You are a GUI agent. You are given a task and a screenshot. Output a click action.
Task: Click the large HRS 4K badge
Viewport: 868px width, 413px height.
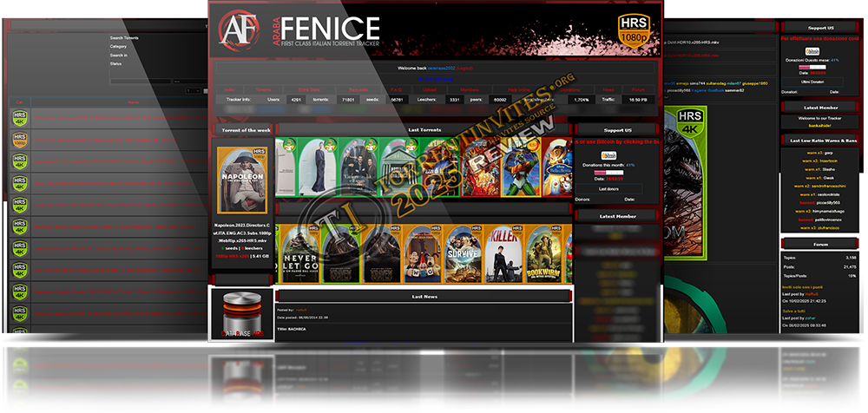click(689, 127)
